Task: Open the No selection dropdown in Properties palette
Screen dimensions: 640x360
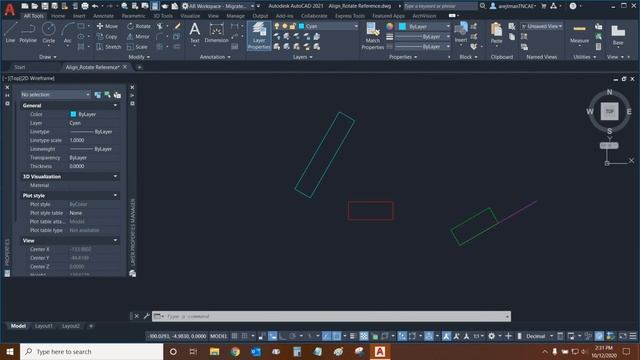Action: click(x=56, y=94)
